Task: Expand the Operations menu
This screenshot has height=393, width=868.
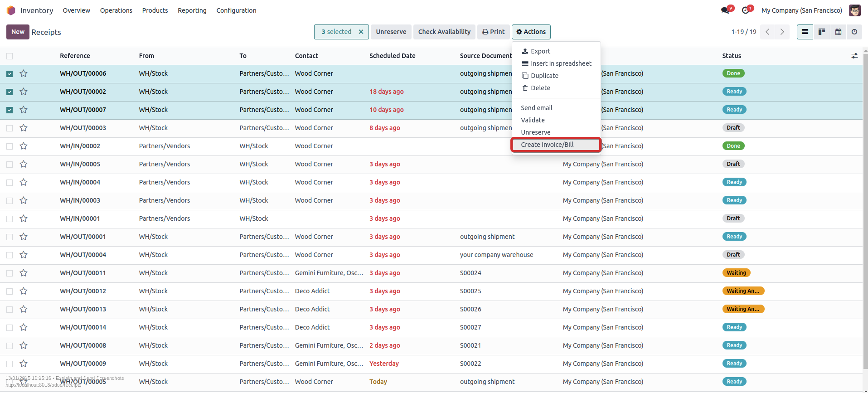Action: point(116,10)
